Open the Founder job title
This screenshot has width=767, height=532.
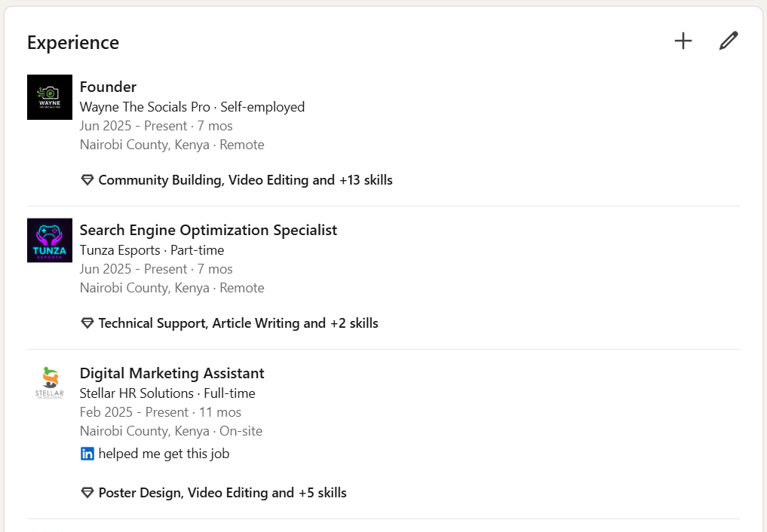[108, 87]
